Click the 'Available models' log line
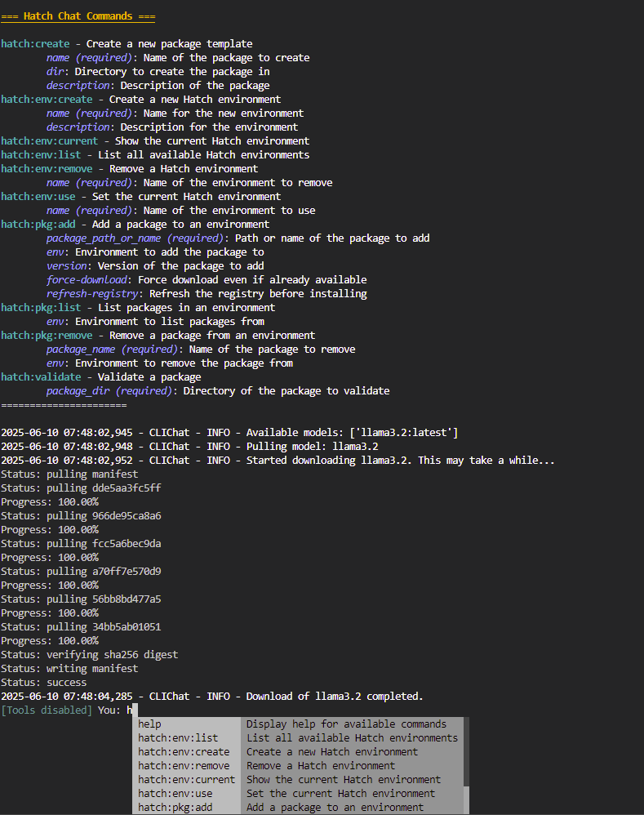The height and width of the screenshot is (815, 644). coord(229,433)
